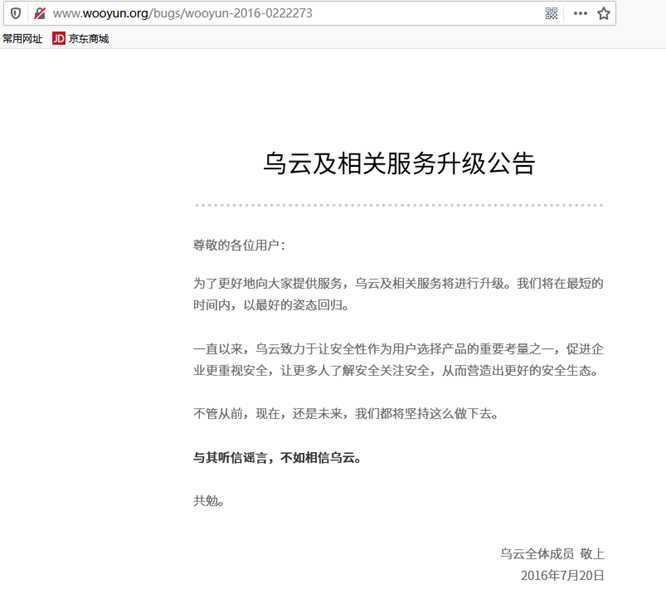Click the greeting text 尊敬的各位用户
This screenshot has height=594, width=666.
click(240, 245)
